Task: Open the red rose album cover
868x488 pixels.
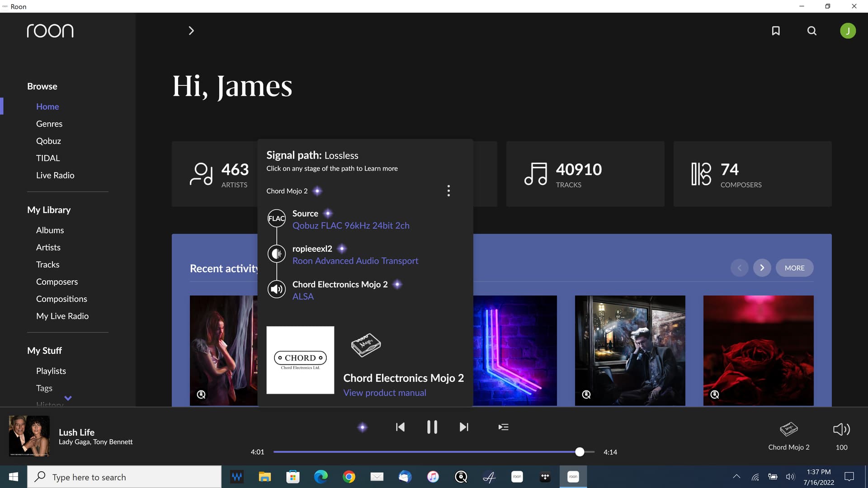Action: coord(758,350)
